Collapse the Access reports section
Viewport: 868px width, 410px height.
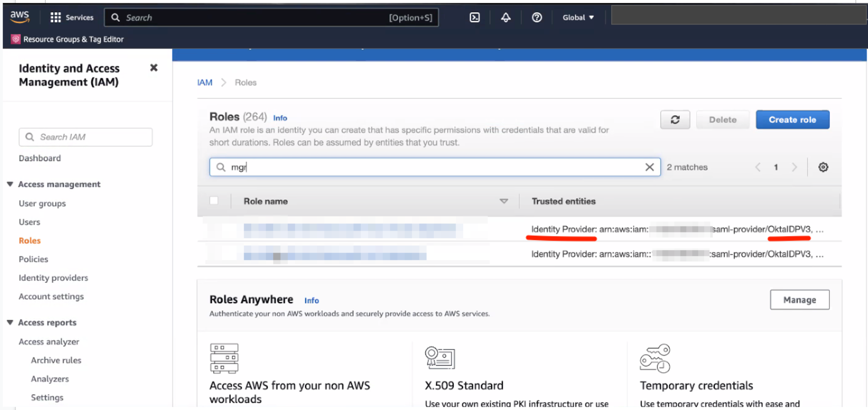pos(10,322)
